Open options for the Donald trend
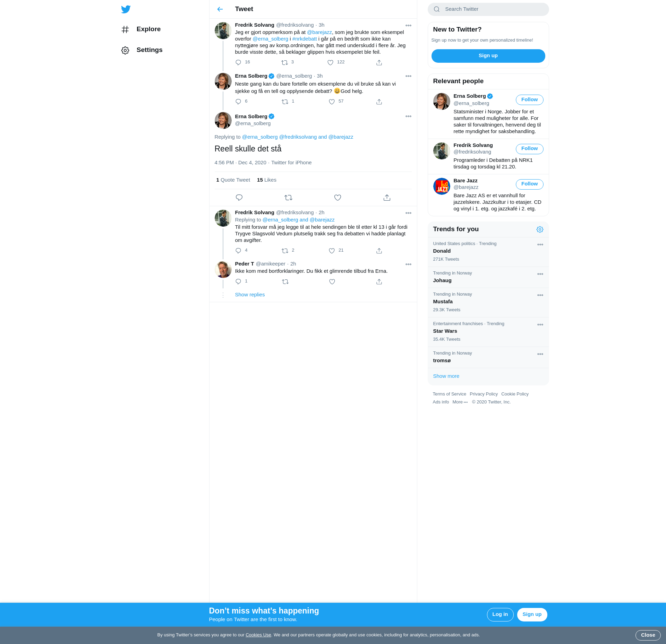Screen dimensions: 666x644 pyautogui.click(x=540, y=244)
